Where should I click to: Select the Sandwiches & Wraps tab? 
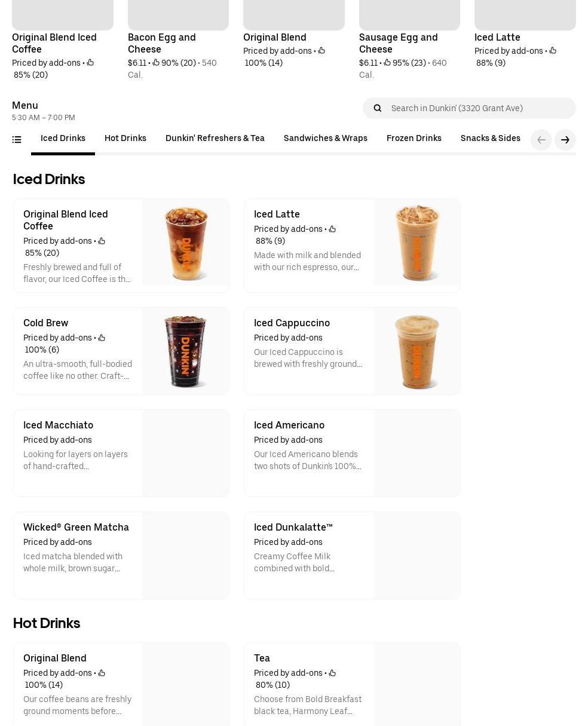pos(326,139)
